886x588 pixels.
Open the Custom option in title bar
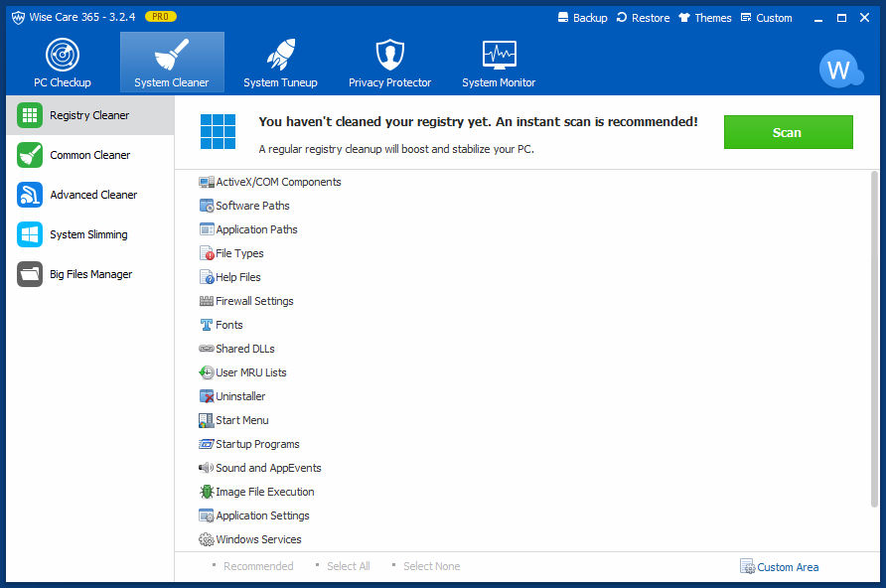click(766, 18)
